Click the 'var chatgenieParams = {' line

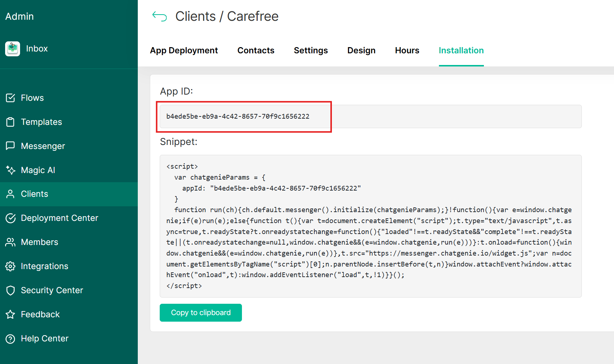click(x=220, y=177)
